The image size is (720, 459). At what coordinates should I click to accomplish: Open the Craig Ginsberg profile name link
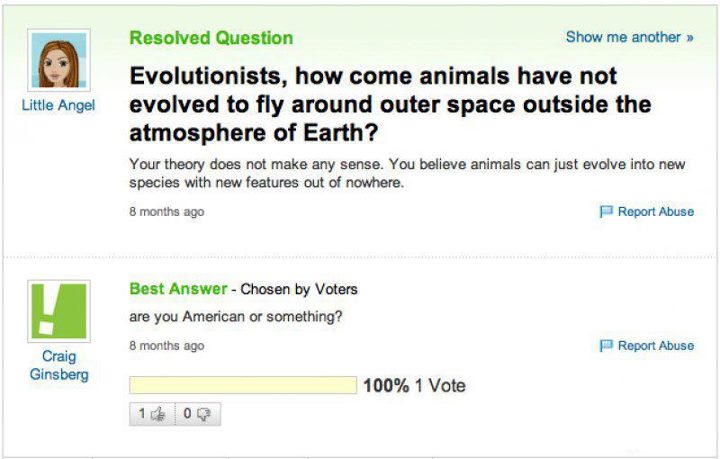pyautogui.click(x=59, y=365)
